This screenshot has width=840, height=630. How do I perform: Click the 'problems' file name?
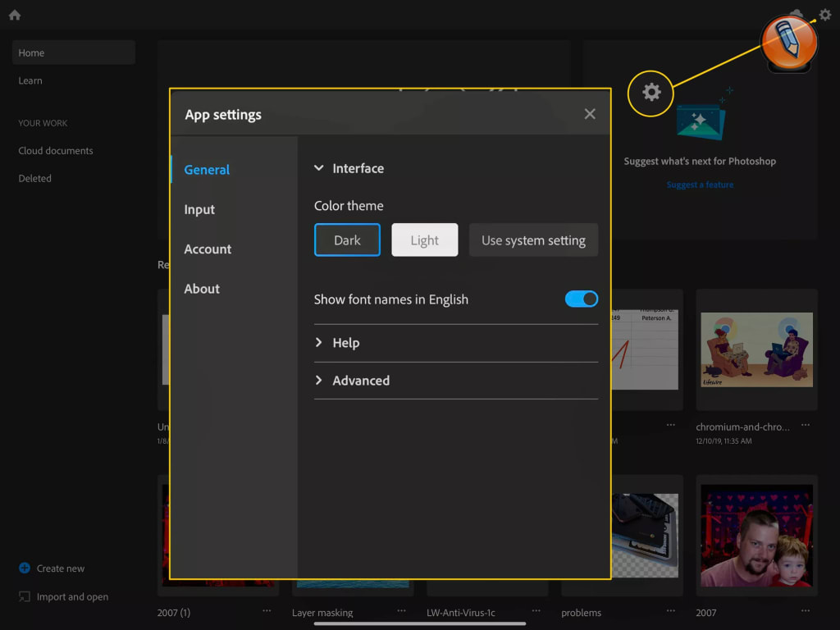pyautogui.click(x=582, y=612)
